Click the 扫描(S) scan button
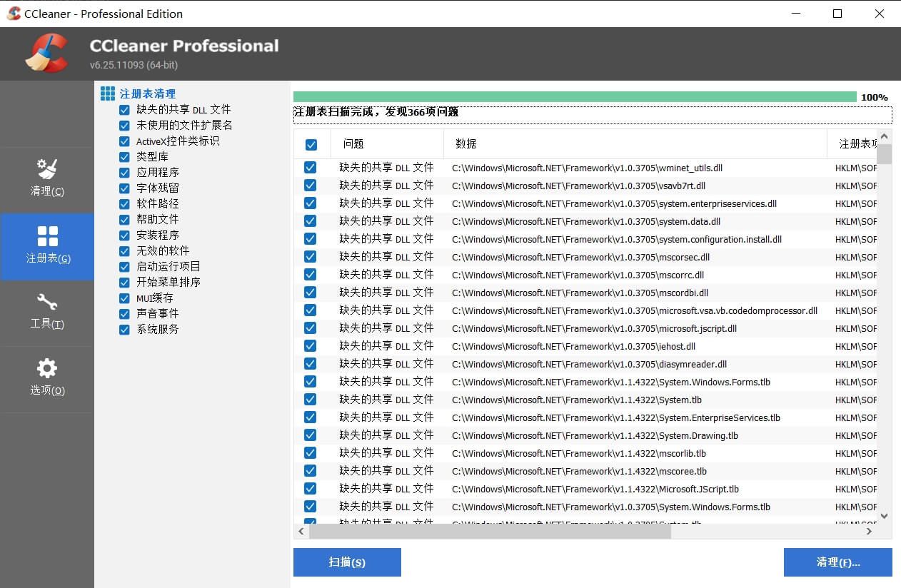 tap(347, 562)
